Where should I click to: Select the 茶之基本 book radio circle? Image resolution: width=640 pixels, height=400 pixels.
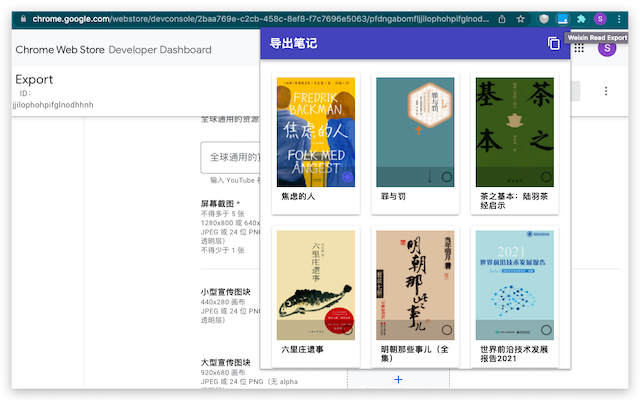click(x=546, y=177)
